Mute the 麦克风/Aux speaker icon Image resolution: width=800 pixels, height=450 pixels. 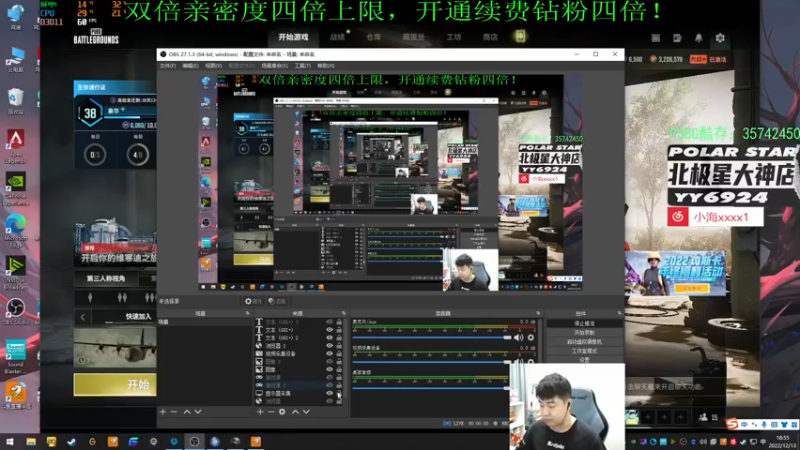(x=519, y=337)
